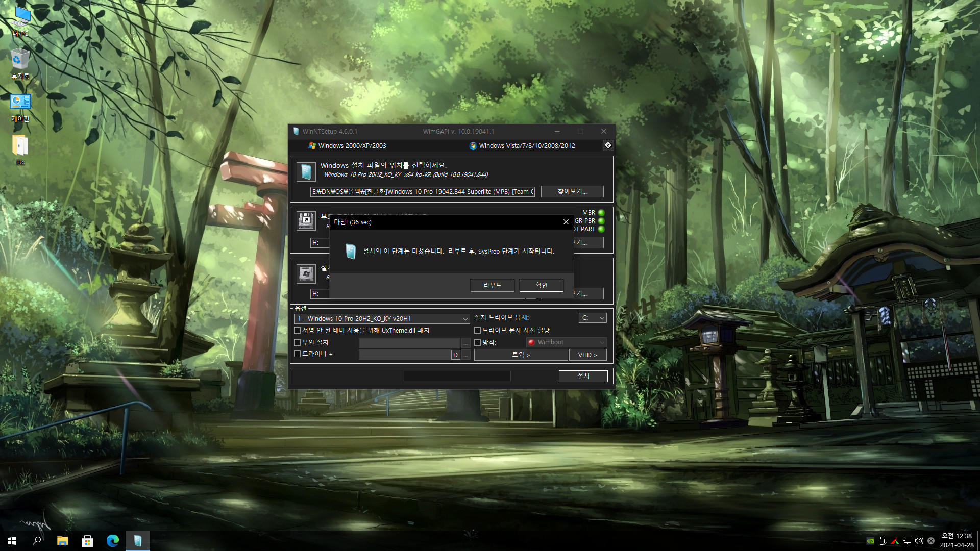Click the ... browse button for unattended file
Viewport: 980px width, 551px height.
[x=465, y=343]
